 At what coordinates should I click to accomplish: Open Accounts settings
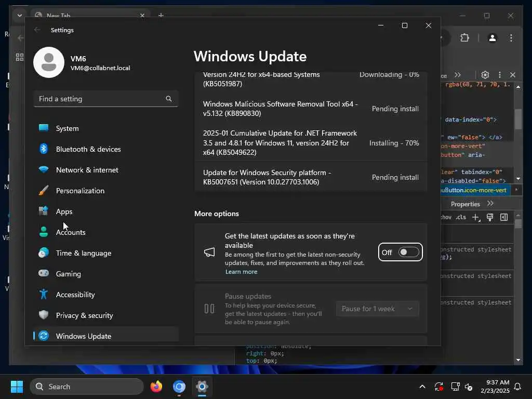[x=106, y=232]
